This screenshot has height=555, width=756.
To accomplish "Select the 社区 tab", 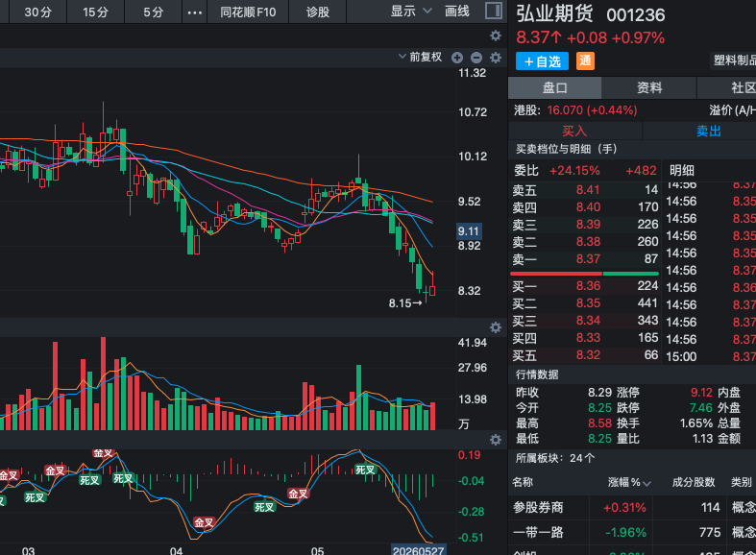I will 726,87.
